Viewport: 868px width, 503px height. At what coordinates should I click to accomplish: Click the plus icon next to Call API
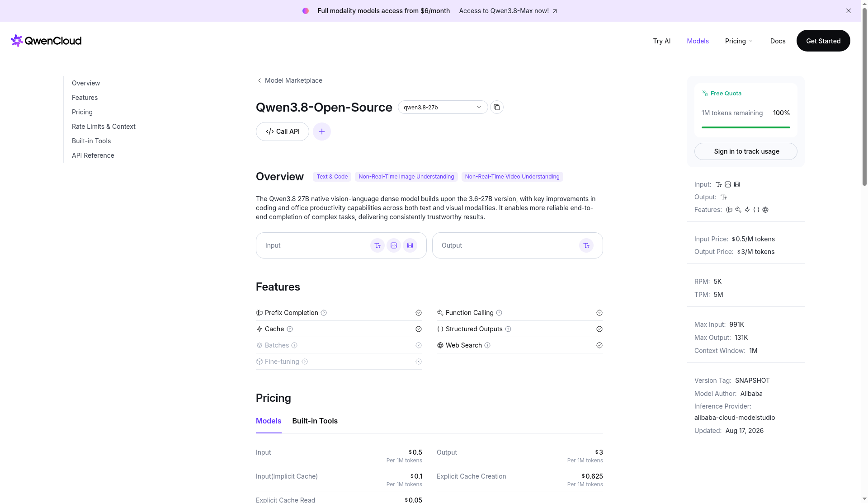322,132
